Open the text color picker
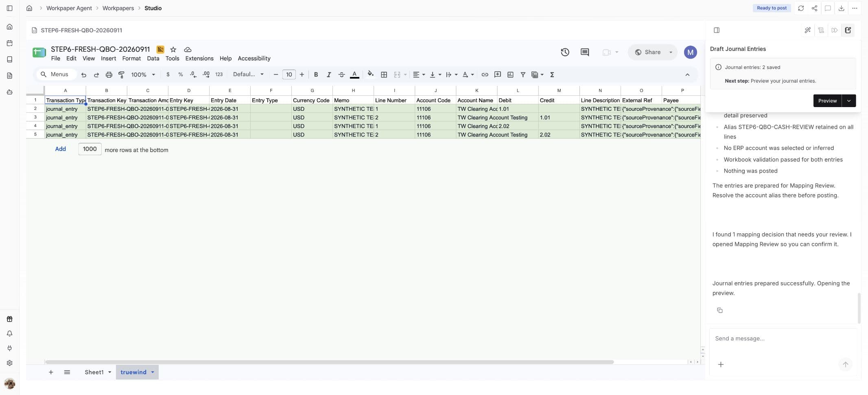 [x=354, y=75]
